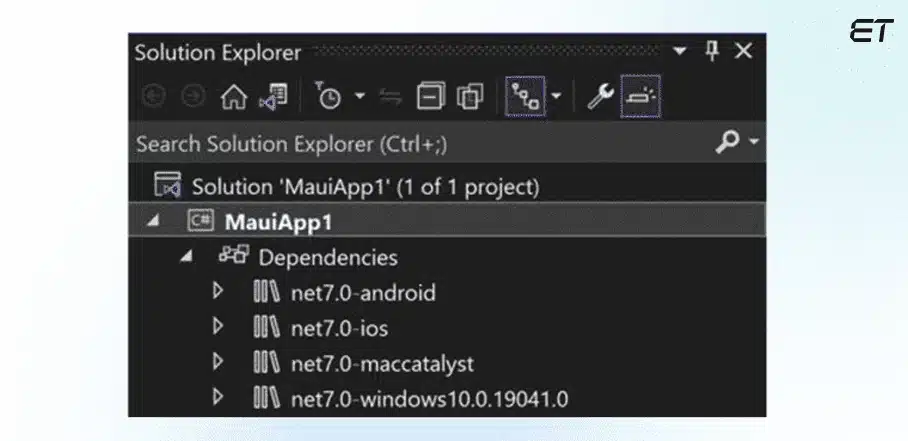
Task: Toggle Preview Selected Items button
Action: (x=640, y=96)
